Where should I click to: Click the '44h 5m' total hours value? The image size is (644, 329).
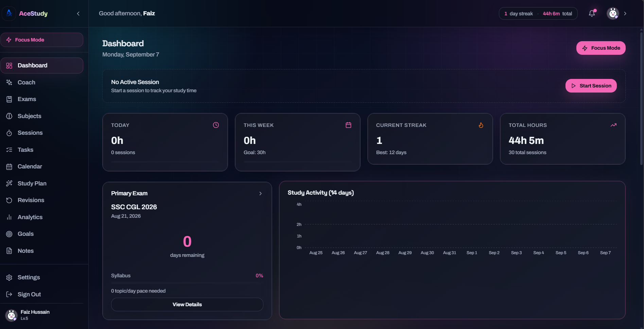(526, 141)
